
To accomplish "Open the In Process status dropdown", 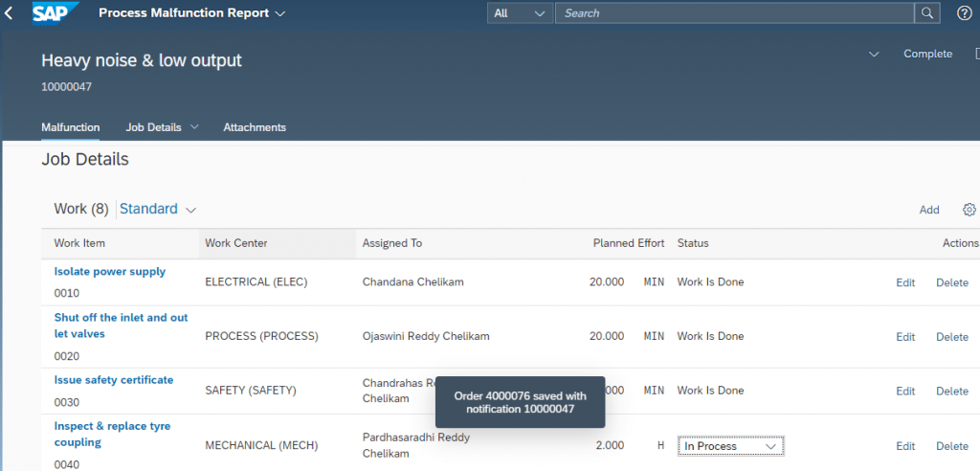I will click(x=730, y=446).
